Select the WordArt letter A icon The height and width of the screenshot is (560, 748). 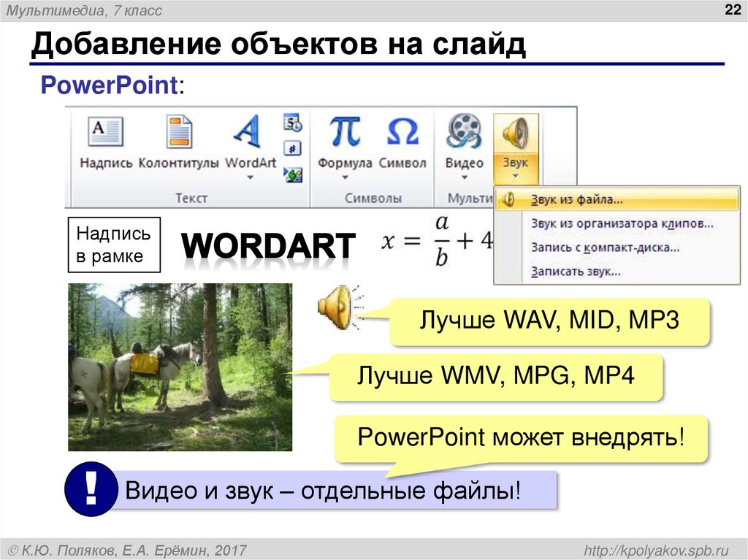coord(248,131)
